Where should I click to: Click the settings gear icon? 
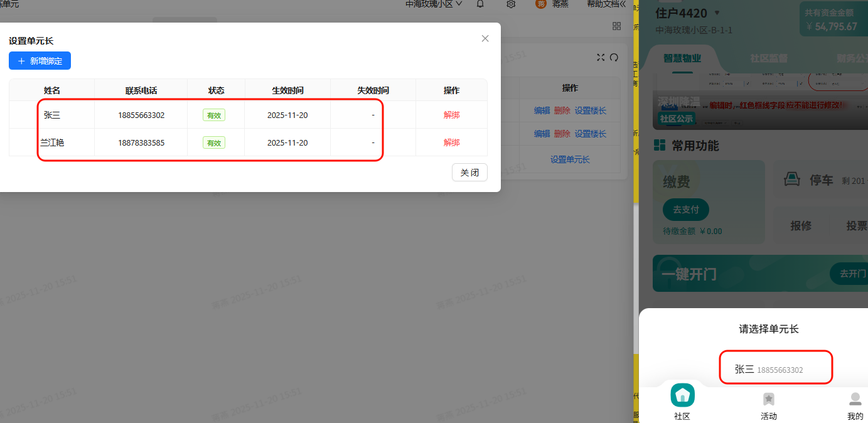coord(510,4)
